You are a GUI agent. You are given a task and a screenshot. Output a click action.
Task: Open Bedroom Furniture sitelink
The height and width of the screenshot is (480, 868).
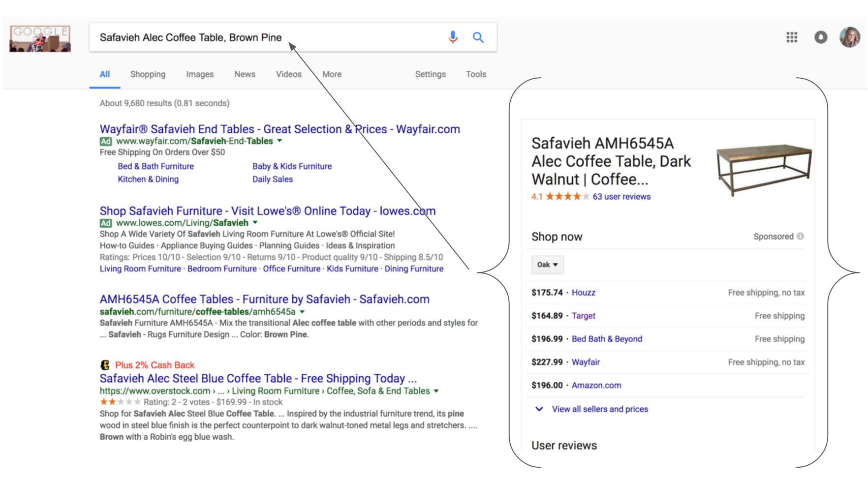point(222,269)
